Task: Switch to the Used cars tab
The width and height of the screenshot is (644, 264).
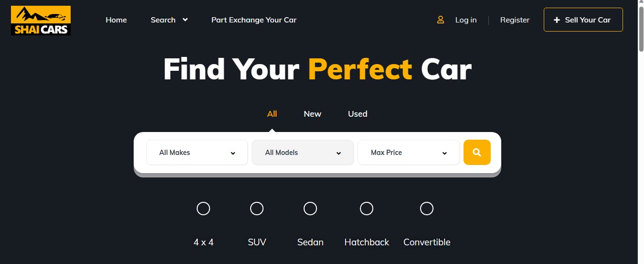Action: pyautogui.click(x=358, y=114)
